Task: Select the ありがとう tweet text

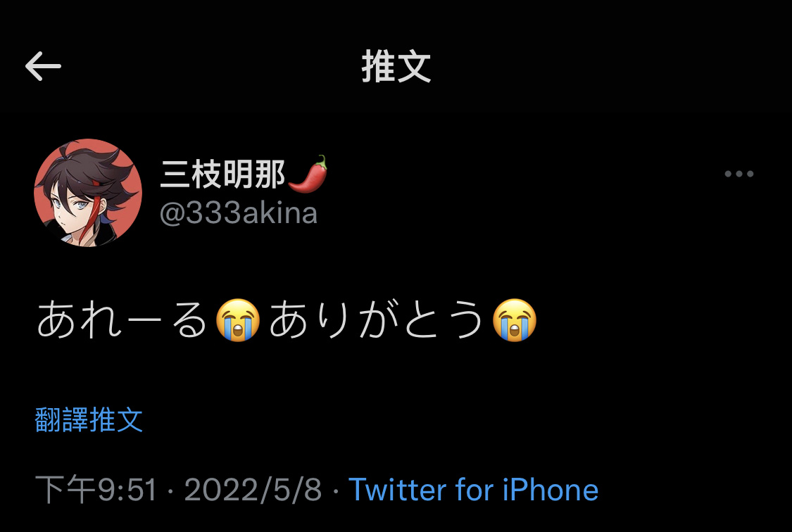Action: tap(377, 320)
